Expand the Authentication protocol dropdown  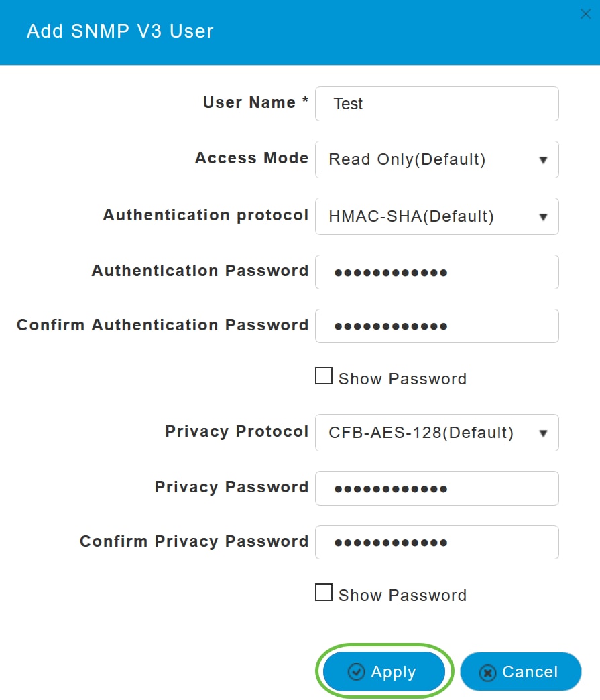click(x=436, y=216)
